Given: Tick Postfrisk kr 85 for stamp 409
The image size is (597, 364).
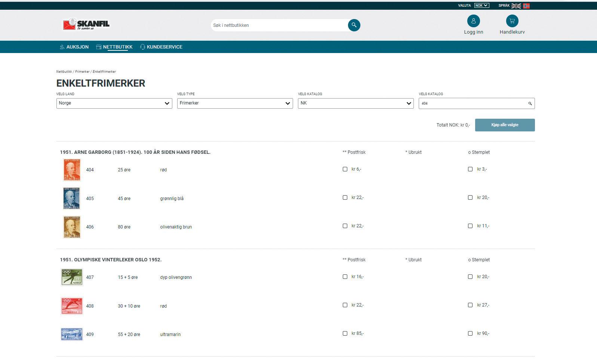Looking at the screenshot, I should coord(345,333).
